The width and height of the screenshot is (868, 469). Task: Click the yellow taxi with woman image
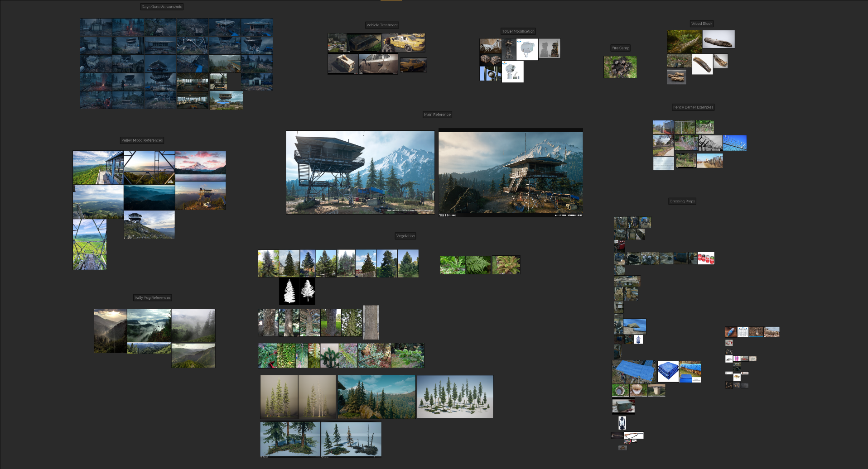tap(403, 43)
